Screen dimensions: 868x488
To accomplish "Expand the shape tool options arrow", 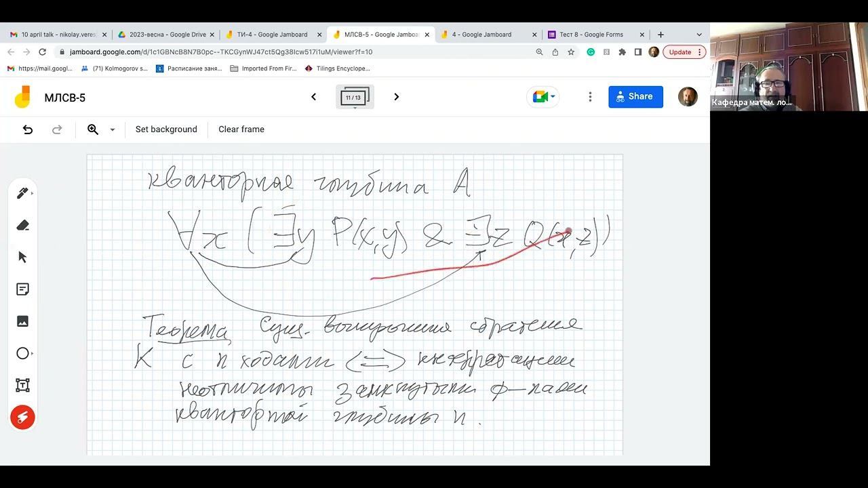I will click(x=33, y=354).
